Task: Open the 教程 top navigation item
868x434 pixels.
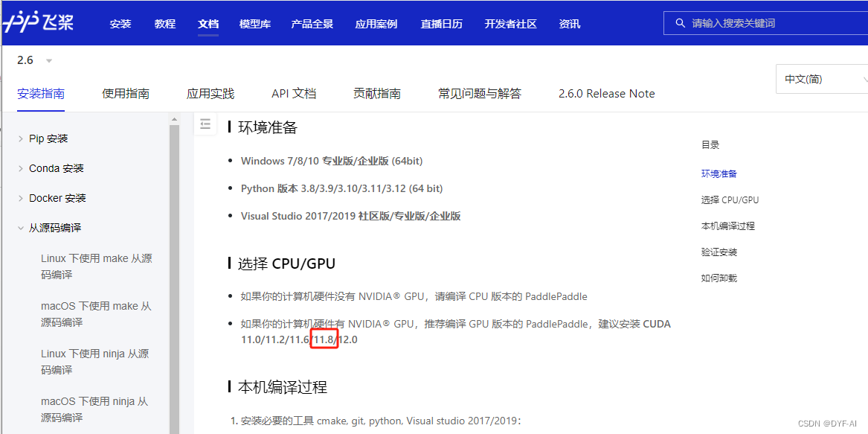Action: click(x=165, y=24)
